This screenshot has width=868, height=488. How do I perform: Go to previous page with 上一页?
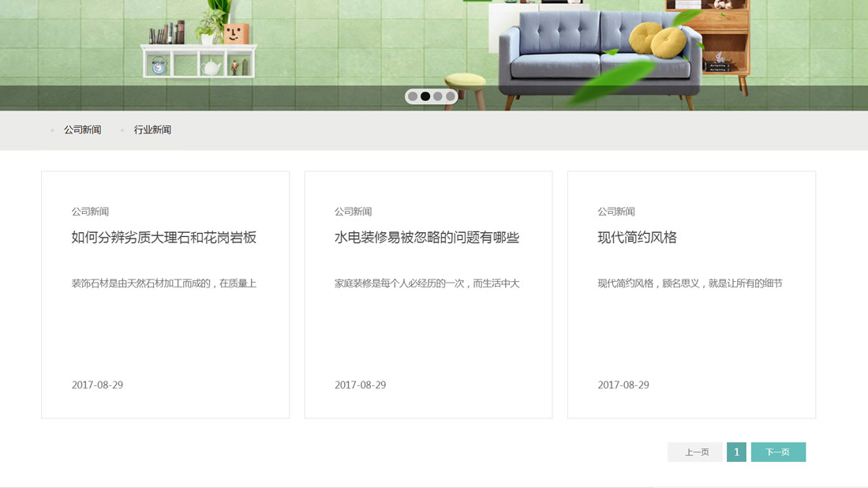[x=694, y=452]
